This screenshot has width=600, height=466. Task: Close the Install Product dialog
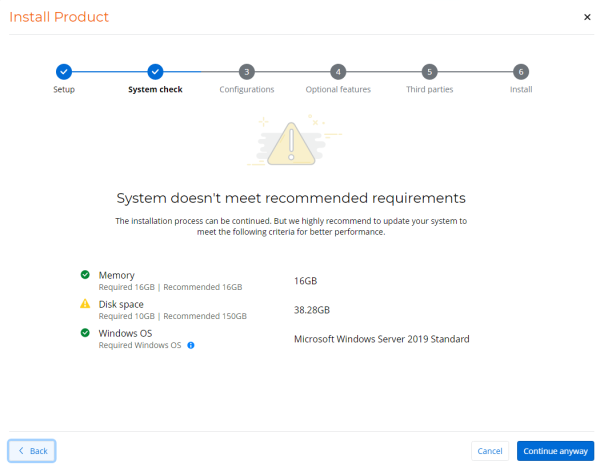tap(587, 17)
